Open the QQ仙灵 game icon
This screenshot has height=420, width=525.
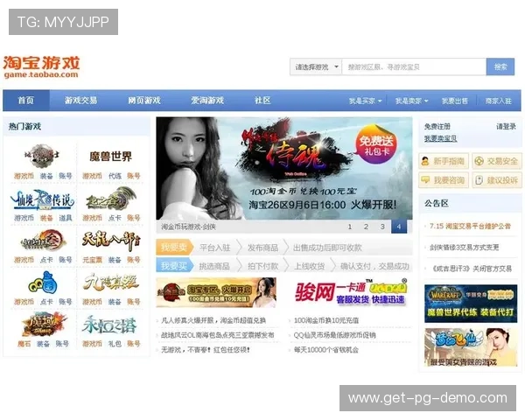pyautogui.click(x=43, y=283)
